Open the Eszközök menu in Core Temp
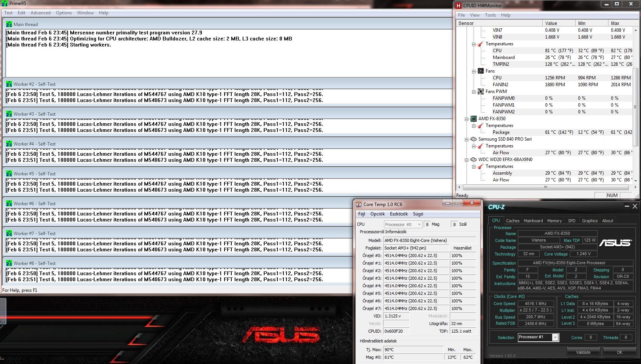The height and width of the screenshot is (364, 641). [399, 214]
